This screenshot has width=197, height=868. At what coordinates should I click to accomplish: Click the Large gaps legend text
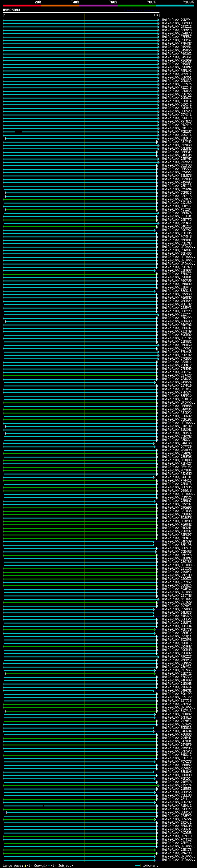click(38, 866)
